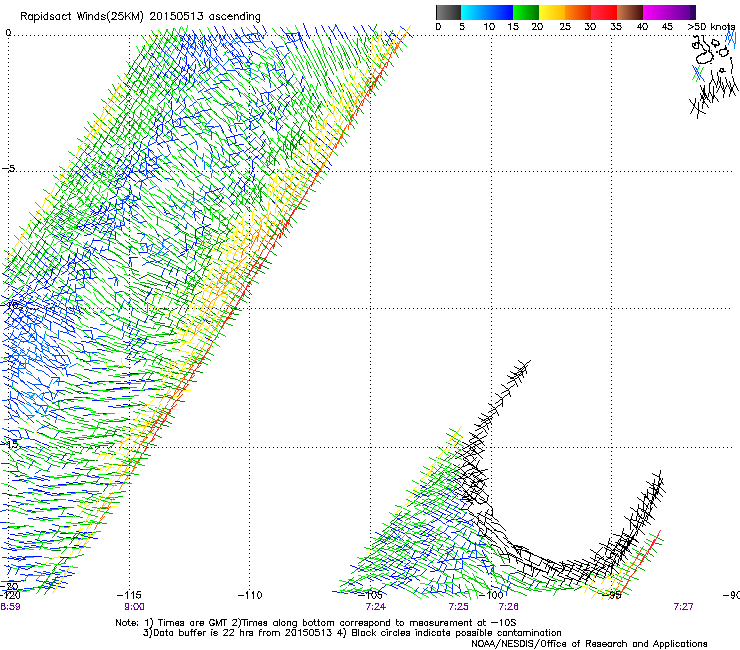Screen dimensions: 740x650
Task: Click the '>50 knots' legend label
Action: click(x=711, y=27)
